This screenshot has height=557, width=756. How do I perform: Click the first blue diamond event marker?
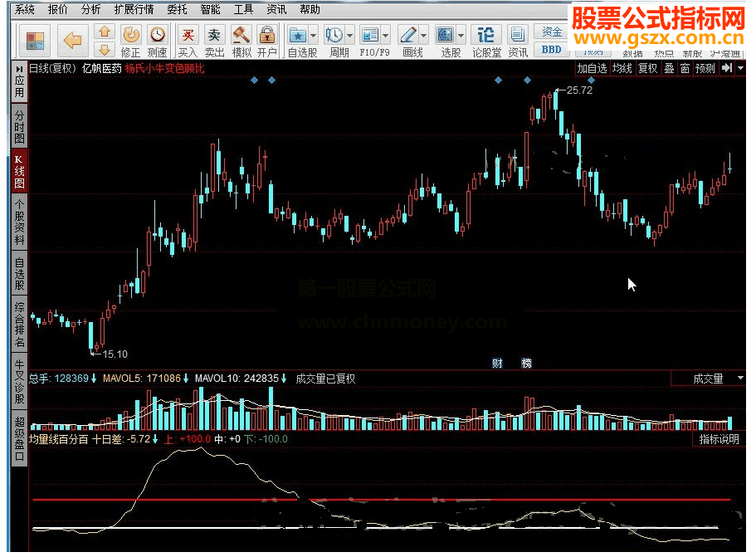pos(255,80)
